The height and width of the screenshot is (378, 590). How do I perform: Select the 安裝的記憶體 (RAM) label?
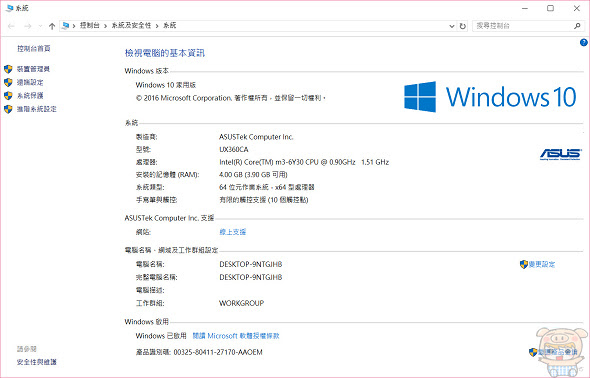(167, 175)
